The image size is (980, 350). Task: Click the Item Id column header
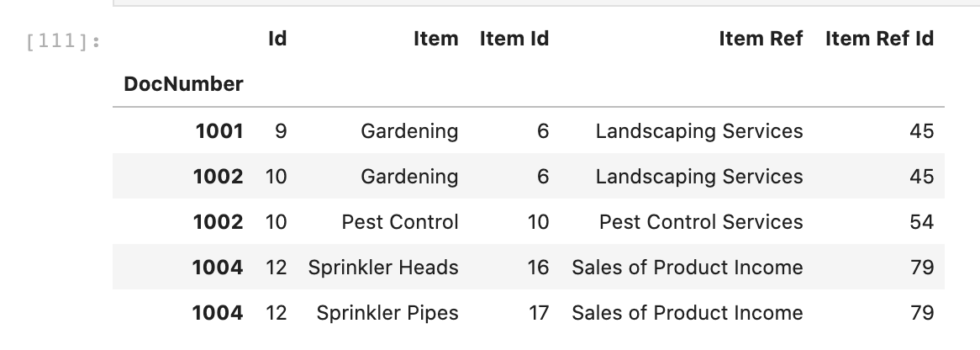pyautogui.click(x=514, y=39)
